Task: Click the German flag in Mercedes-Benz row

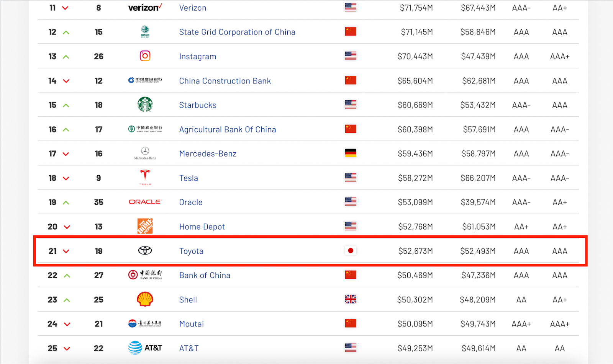Action: (x=351, y=153)
